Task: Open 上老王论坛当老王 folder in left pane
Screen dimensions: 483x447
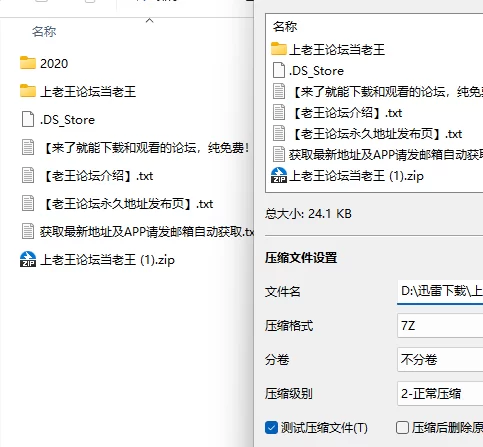Action: pyautogui.click(x=88, y=91)
